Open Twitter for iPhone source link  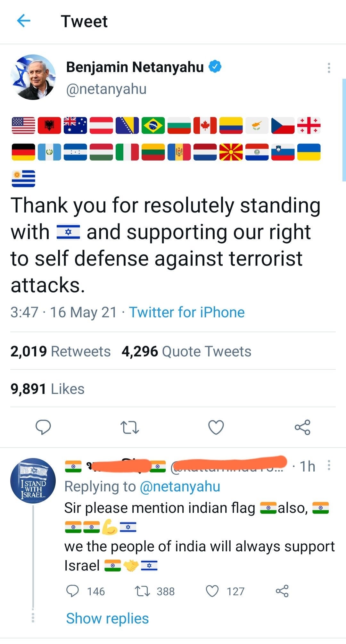coord(187,312)
